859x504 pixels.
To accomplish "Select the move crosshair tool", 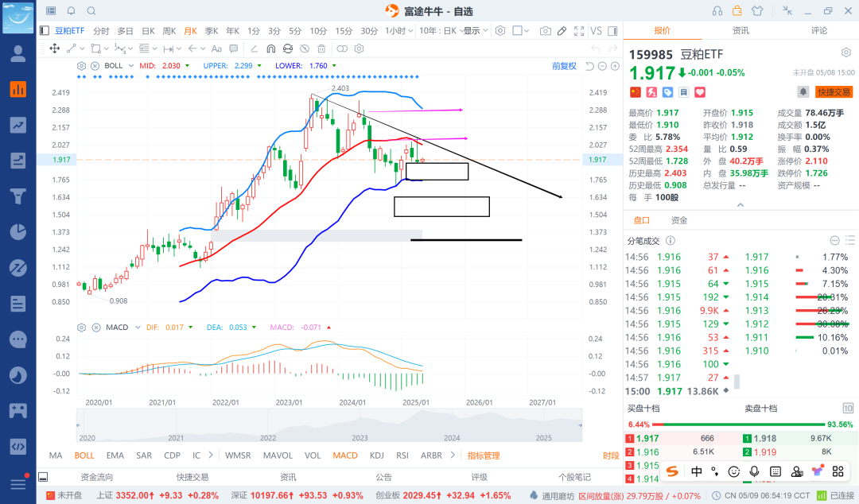I will (x=55, y=48).
